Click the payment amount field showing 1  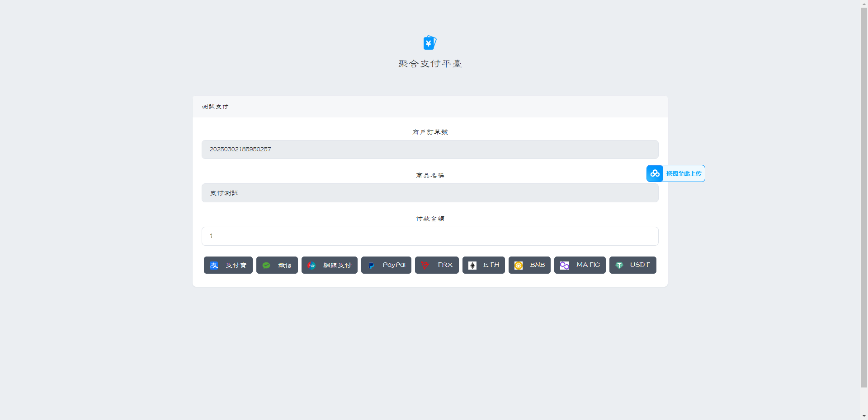(x=429, y=236)
